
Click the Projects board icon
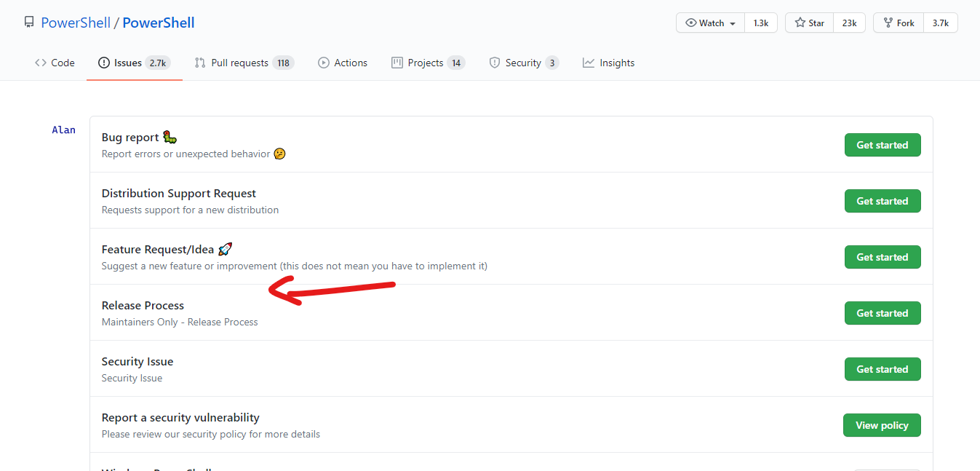397,63
